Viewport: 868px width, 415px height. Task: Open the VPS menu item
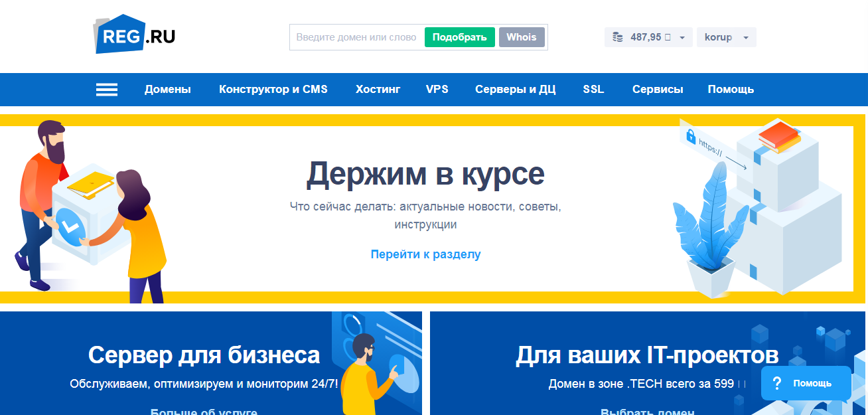click(x=437, y=90)
